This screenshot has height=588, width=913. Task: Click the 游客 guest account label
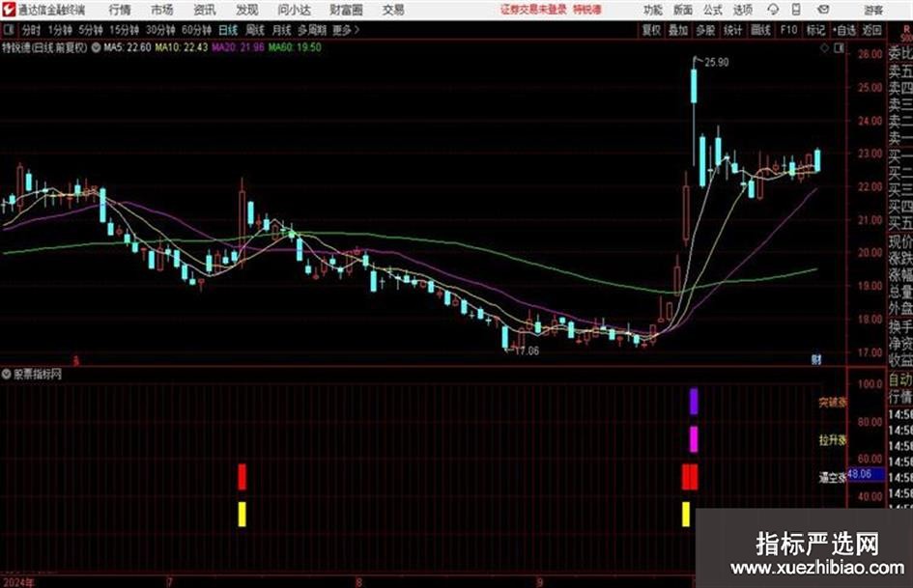click(x=873, y=10)
